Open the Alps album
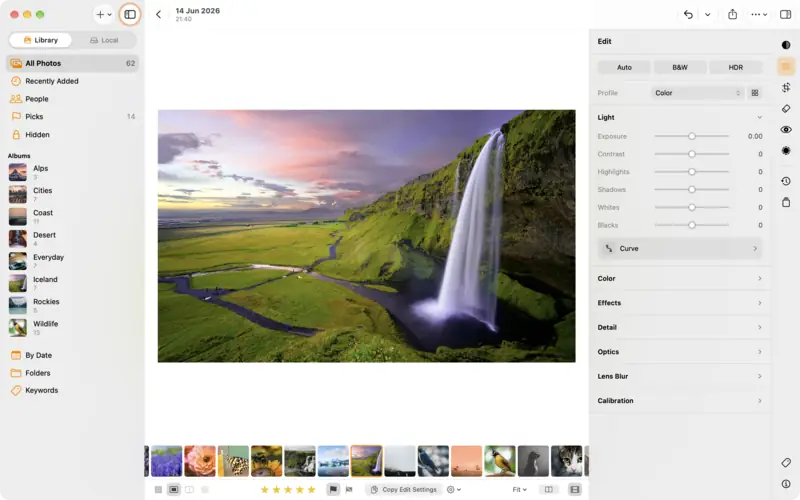 72,172
